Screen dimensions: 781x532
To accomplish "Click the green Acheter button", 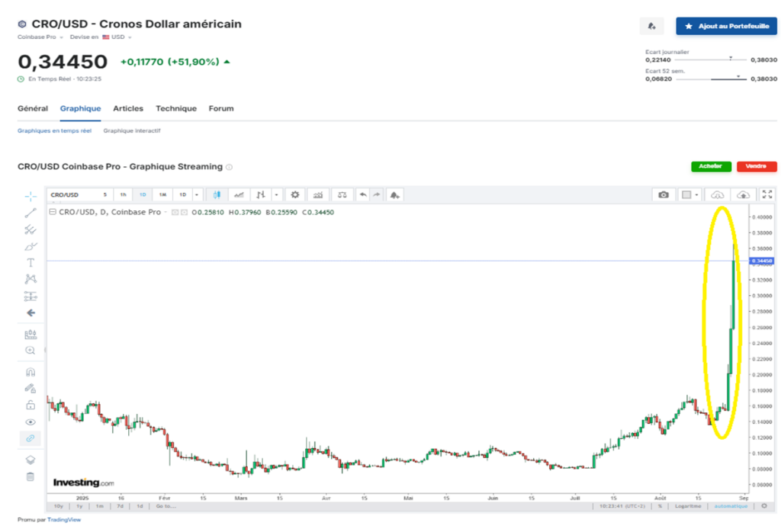I will [x=711, y=166].
